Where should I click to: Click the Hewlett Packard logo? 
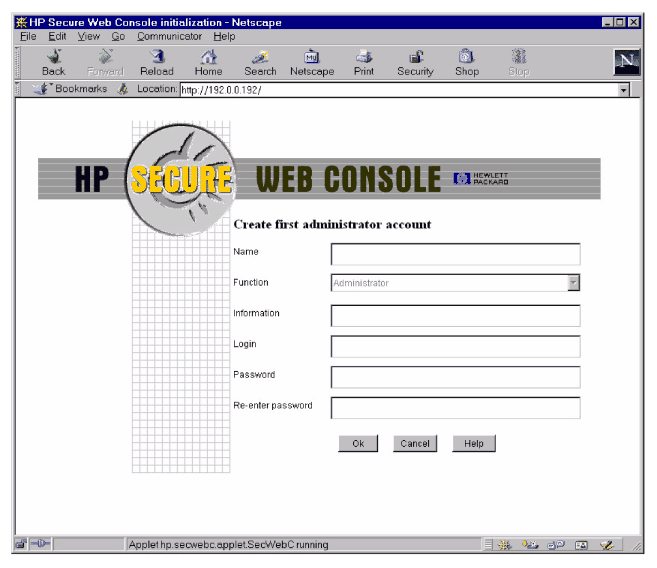point(481,178)
